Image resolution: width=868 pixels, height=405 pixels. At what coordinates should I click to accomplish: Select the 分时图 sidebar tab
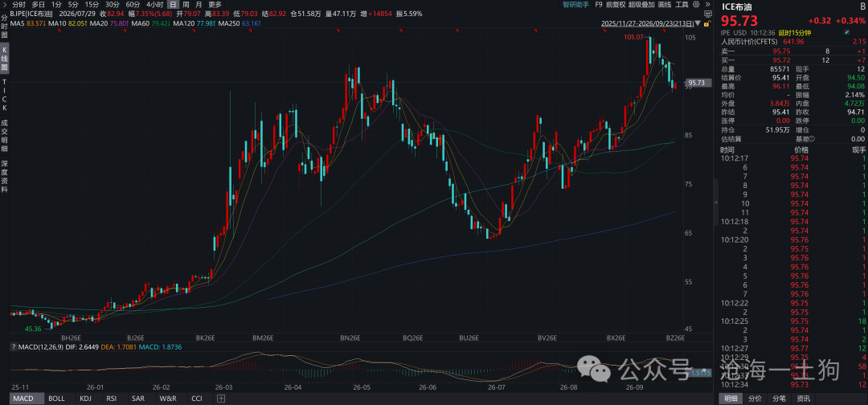coord(5,27)
